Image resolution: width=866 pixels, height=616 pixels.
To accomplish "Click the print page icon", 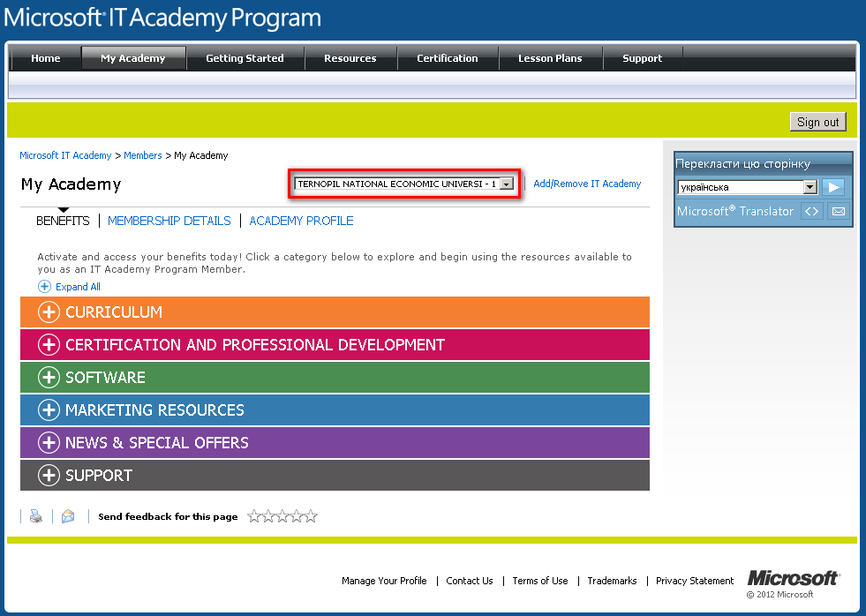I will point(36,516).
